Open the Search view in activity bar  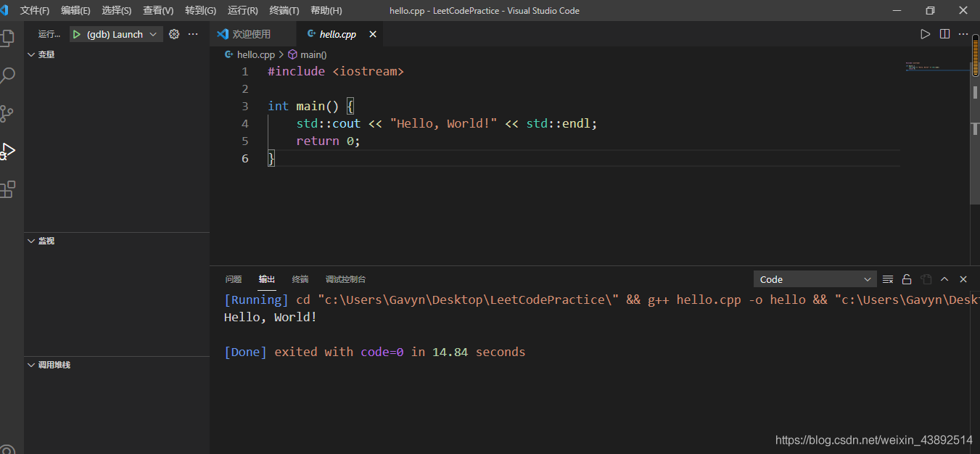(7, 75)
